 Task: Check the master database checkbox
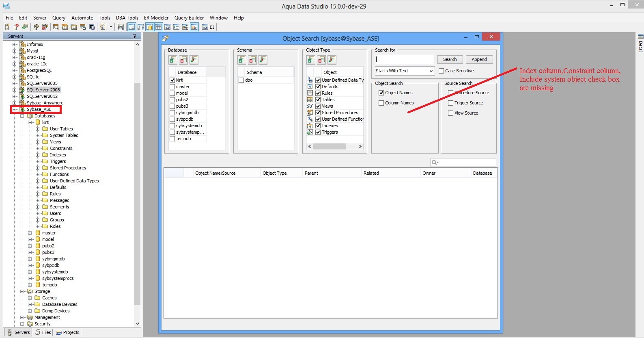click(x=172, y=87)
